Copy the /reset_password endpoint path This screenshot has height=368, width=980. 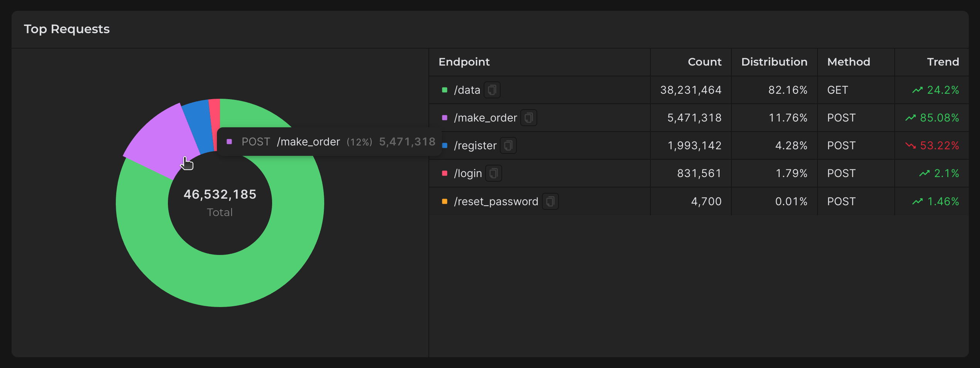click(550, 201)
